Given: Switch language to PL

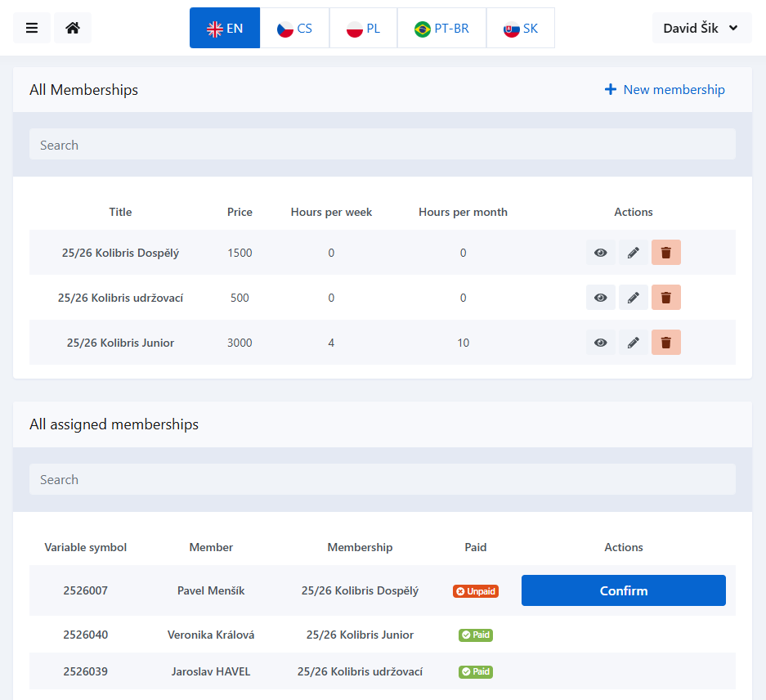Looking at the screenshot, I should coord(363,28).
